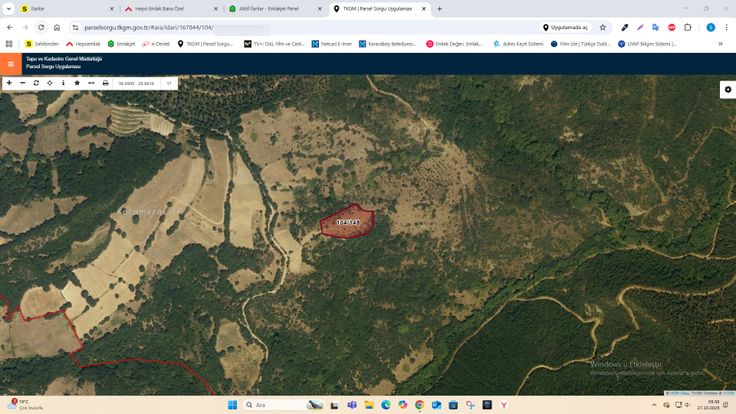Expand the tab search dropdown arrow
The width and height of the screenshot is (736, 414).
point(8,8)
